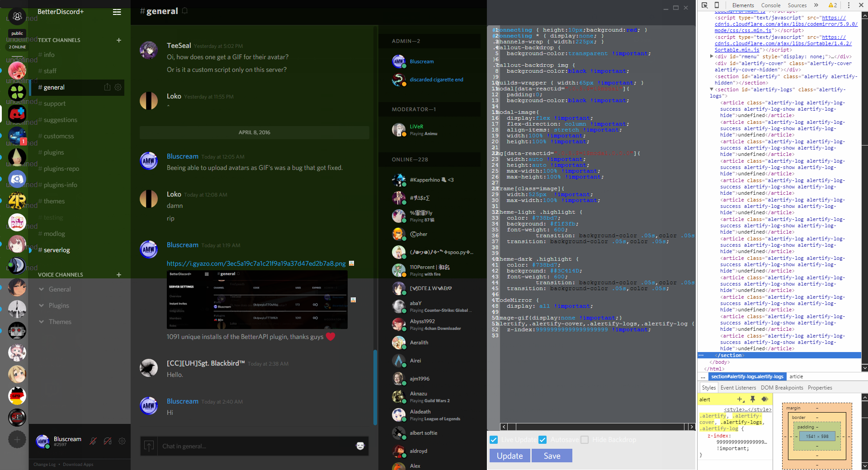Expand the div id rmenu node
868x470 pixels.
pos(712,56)
